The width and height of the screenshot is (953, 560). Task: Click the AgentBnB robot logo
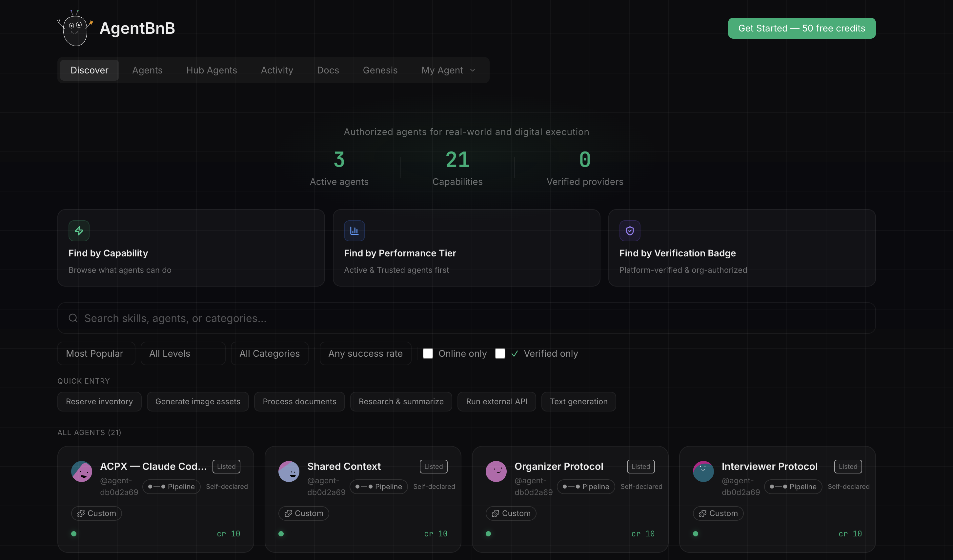74,28
